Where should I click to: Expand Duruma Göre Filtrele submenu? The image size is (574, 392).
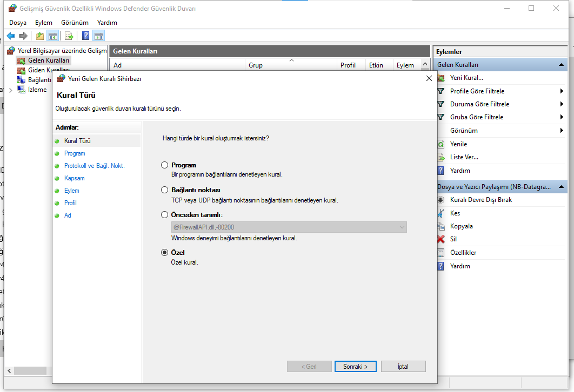pos(561,104)
